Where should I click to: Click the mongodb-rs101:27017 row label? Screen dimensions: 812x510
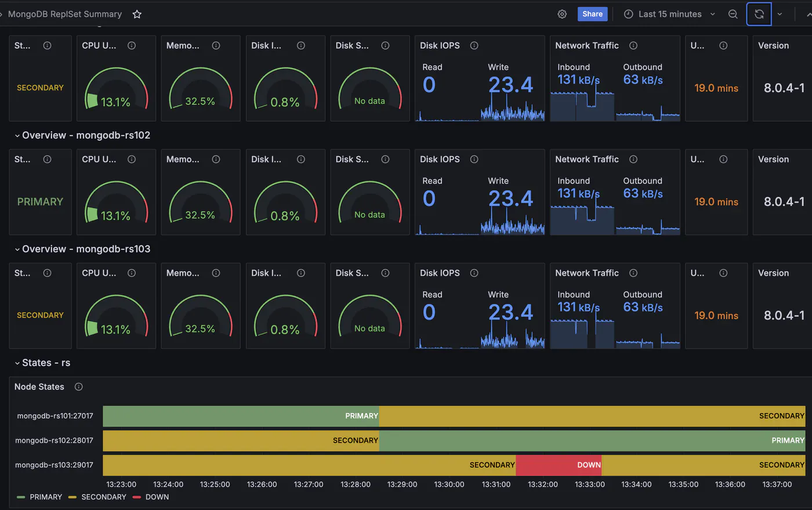pos(55,416)
